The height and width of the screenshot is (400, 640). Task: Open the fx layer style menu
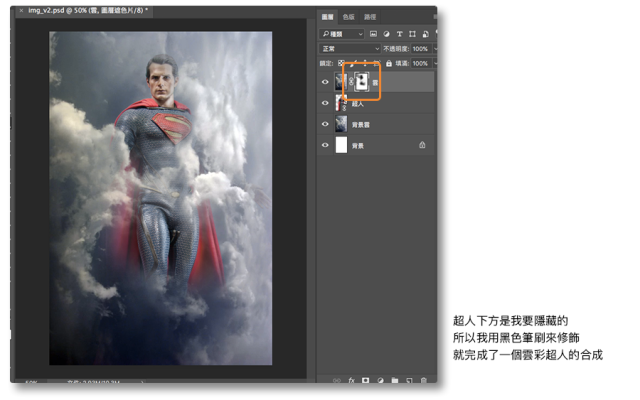(352, 380)
